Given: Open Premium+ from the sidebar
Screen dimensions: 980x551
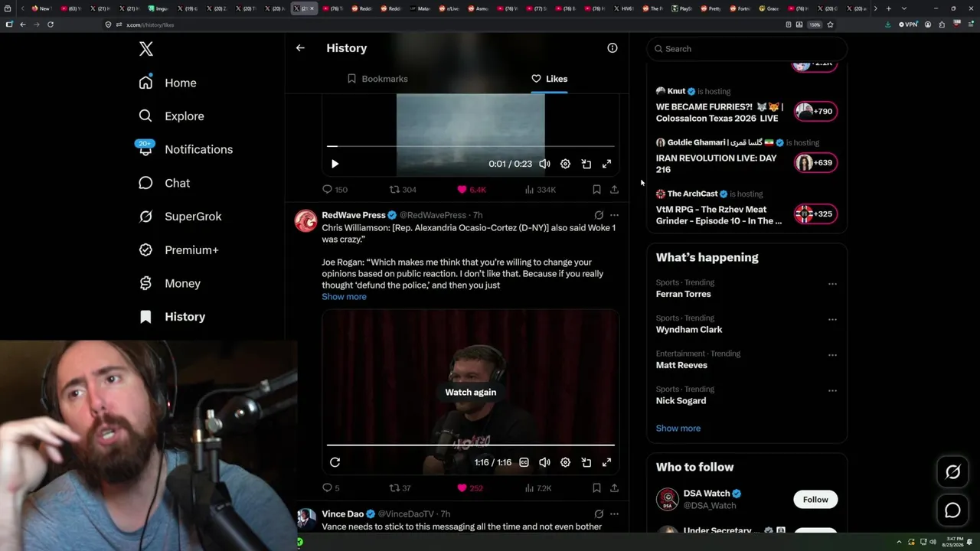Looking at the screenshot, I should (x=178, y=250).
